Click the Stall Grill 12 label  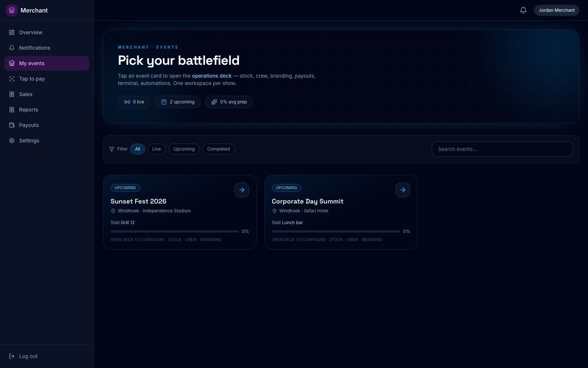coord(123,223)
